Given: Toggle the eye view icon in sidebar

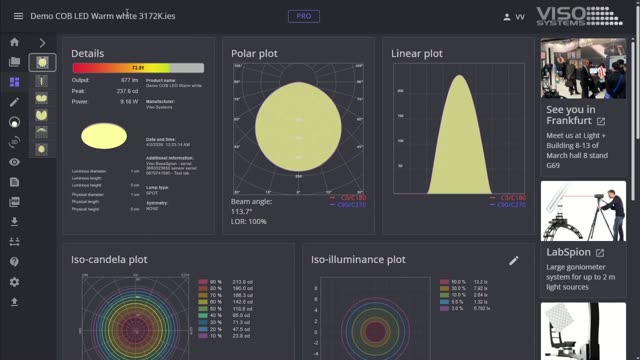Looking at the screenshot, I should 15,162.
